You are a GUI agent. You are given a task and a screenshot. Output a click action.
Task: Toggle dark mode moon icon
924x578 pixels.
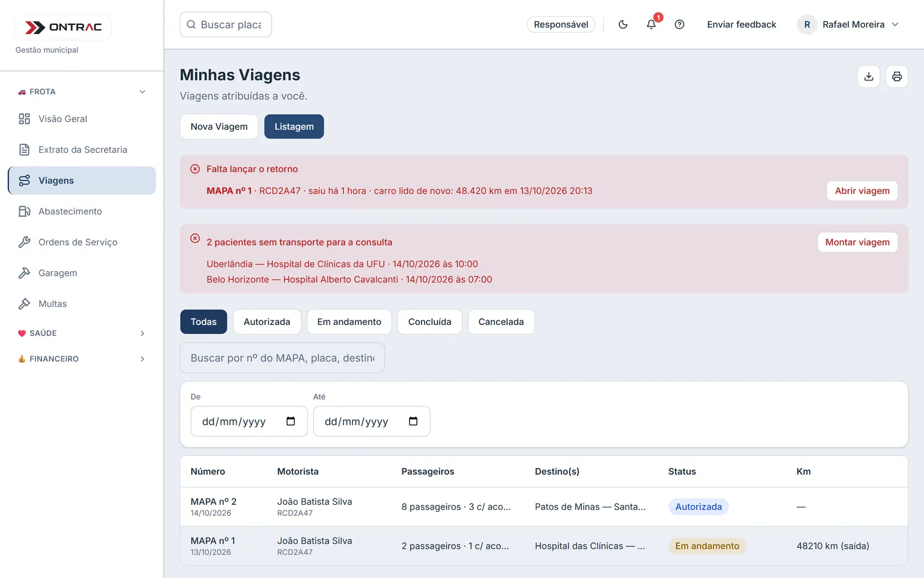(x=623, y=24)
